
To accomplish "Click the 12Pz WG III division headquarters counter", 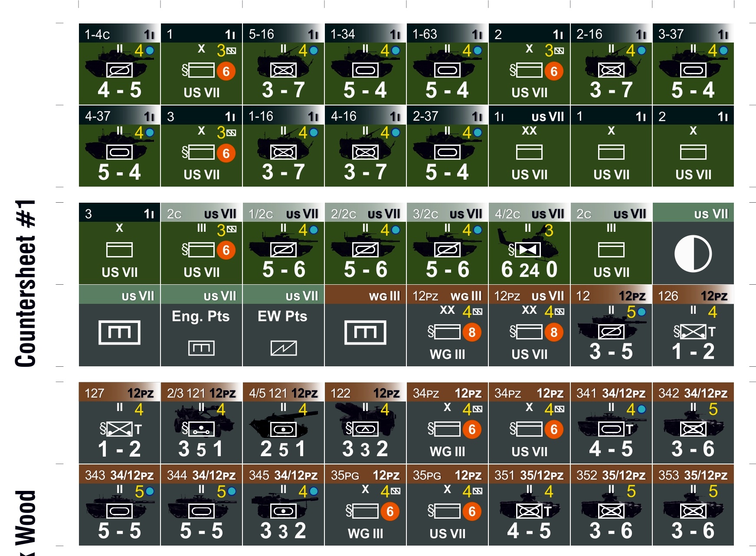I will [447, 326].
